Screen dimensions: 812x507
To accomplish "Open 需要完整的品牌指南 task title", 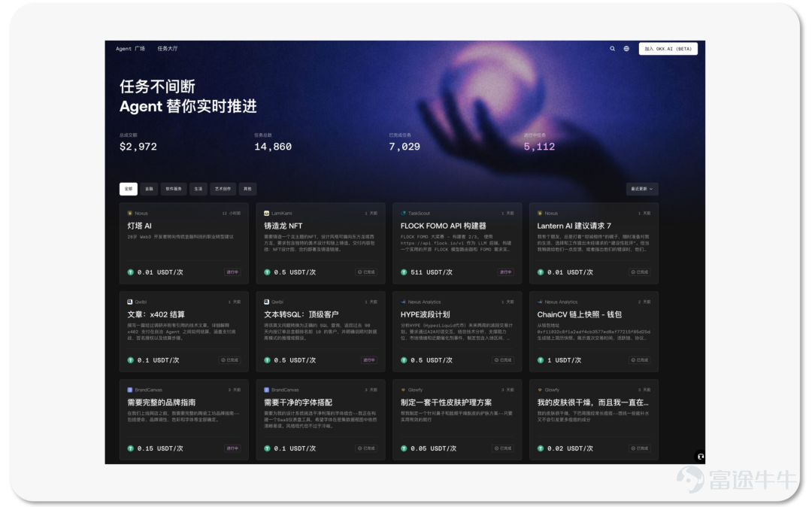I will pos(162,403).
